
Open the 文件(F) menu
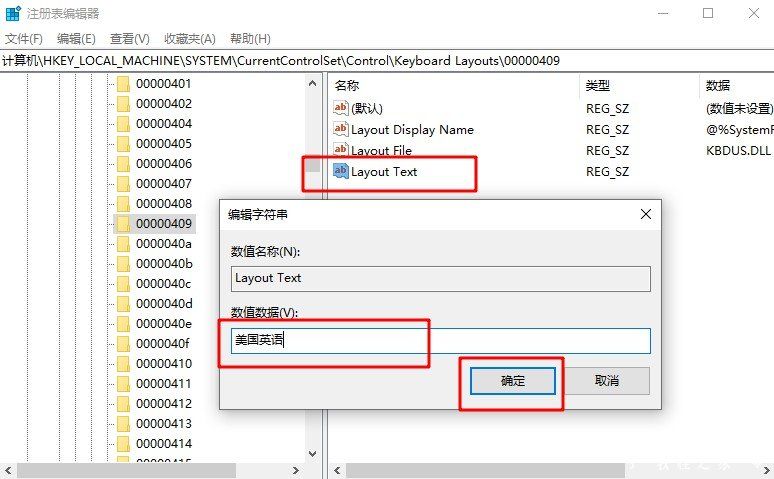(24, 39)
